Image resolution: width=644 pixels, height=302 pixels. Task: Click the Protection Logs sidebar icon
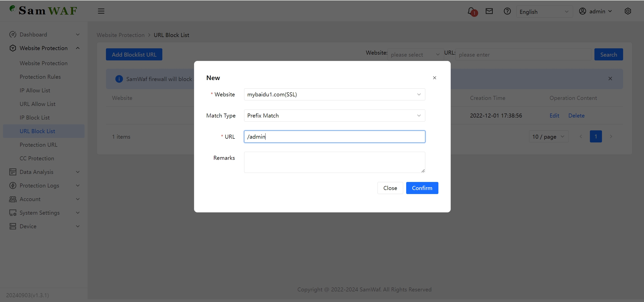(x=13, y=185)
